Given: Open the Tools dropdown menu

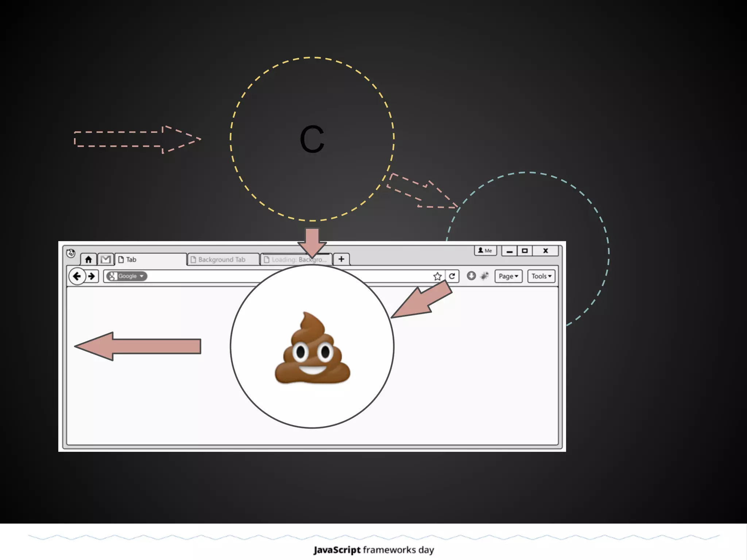Looking at the screenshot, I should tap(541, 276).
